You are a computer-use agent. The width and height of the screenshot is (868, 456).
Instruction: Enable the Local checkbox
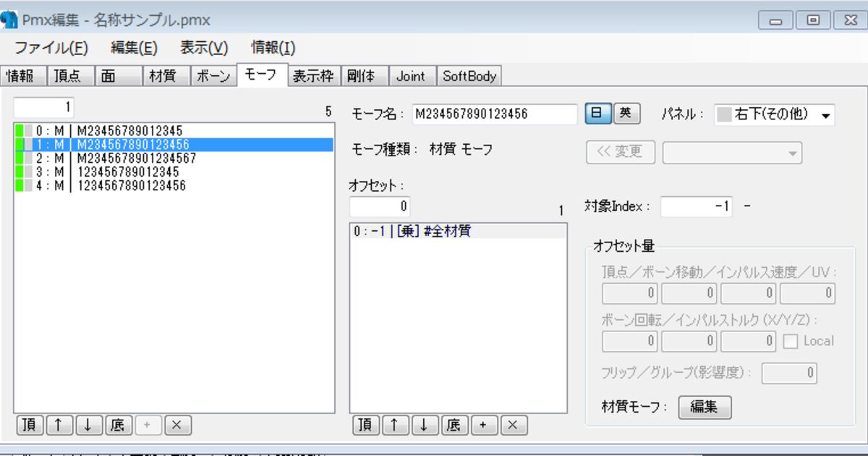coord(791,341)
